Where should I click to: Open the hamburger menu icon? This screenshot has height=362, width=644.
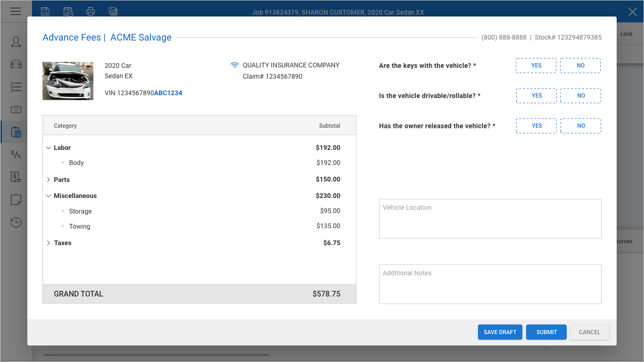(16, 11)
